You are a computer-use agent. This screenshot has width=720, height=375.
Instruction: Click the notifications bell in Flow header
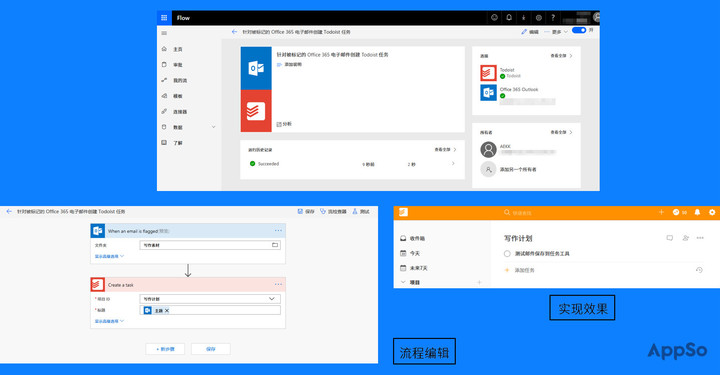pyautogui.click(x=509, y=17)
